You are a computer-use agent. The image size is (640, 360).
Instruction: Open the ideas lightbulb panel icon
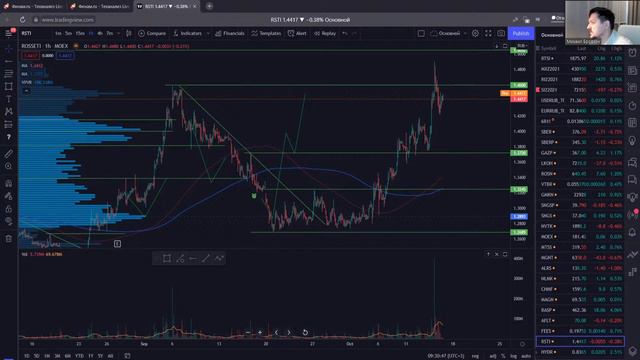pos(632,140)
